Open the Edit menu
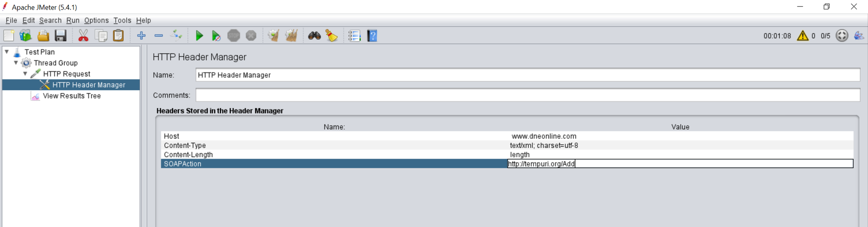868x227 pixels. [x=28, y=20]
